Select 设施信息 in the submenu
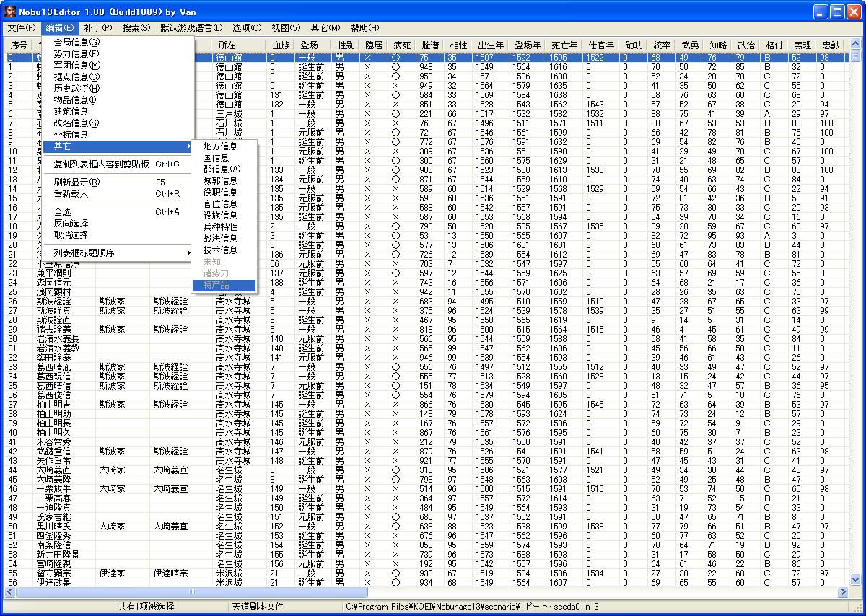Screen dimensions: 866x616 click(224, 216)
